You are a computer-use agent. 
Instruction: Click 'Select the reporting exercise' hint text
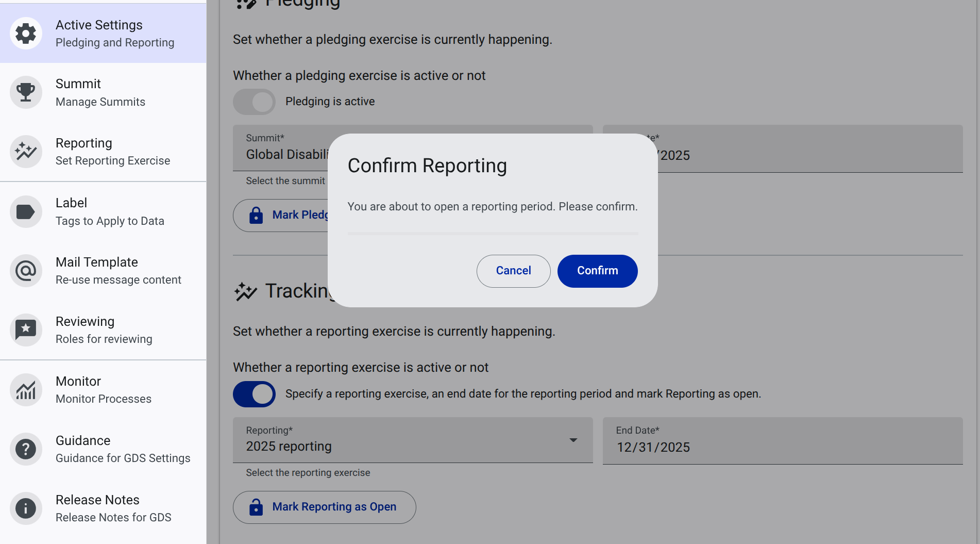[308, 473]
